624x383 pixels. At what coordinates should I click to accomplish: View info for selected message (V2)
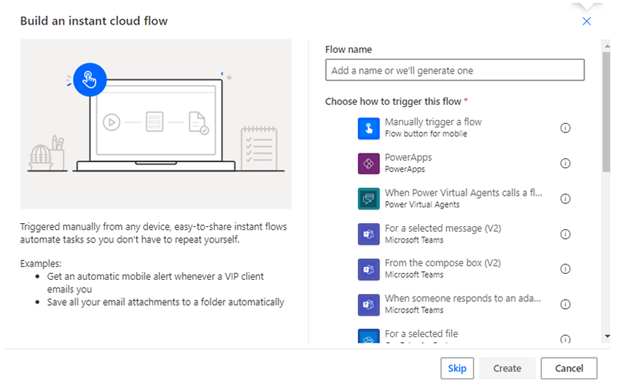[565, 234]
